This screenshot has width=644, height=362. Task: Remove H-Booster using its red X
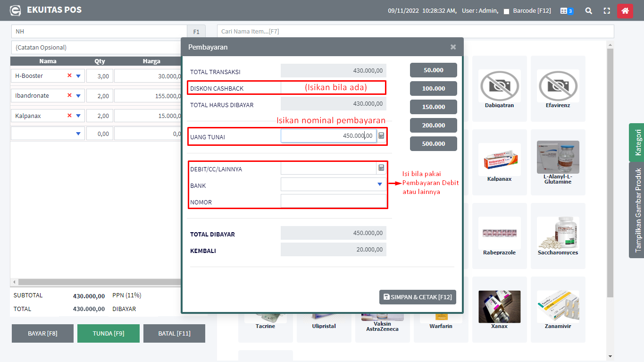click(69, 76)
